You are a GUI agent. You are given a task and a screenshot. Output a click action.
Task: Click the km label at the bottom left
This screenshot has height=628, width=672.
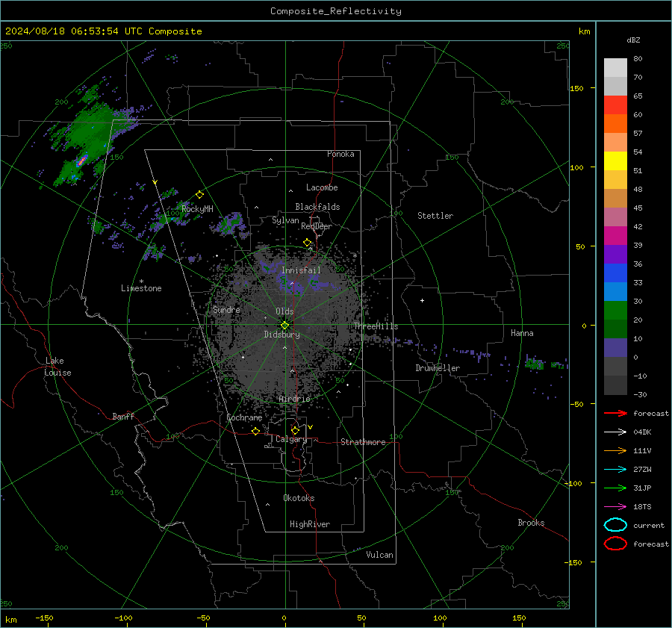[x=10, y=620]
